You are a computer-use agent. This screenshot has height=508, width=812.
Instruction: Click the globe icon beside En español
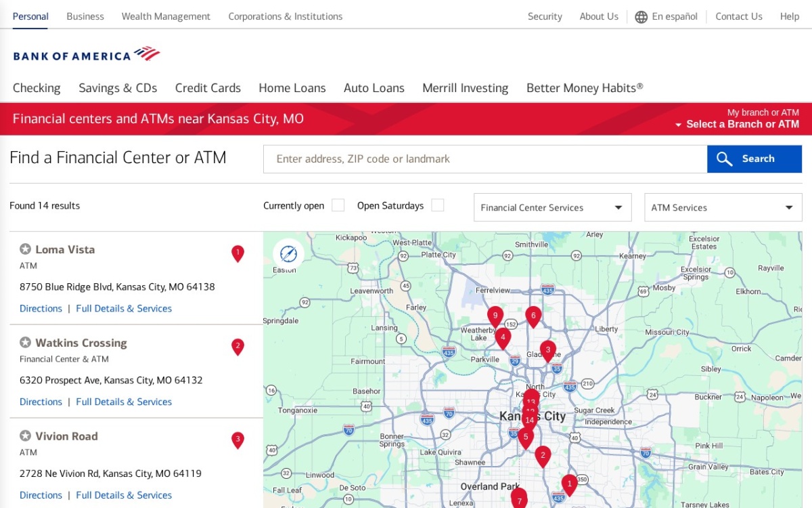(x=641, y=17)
